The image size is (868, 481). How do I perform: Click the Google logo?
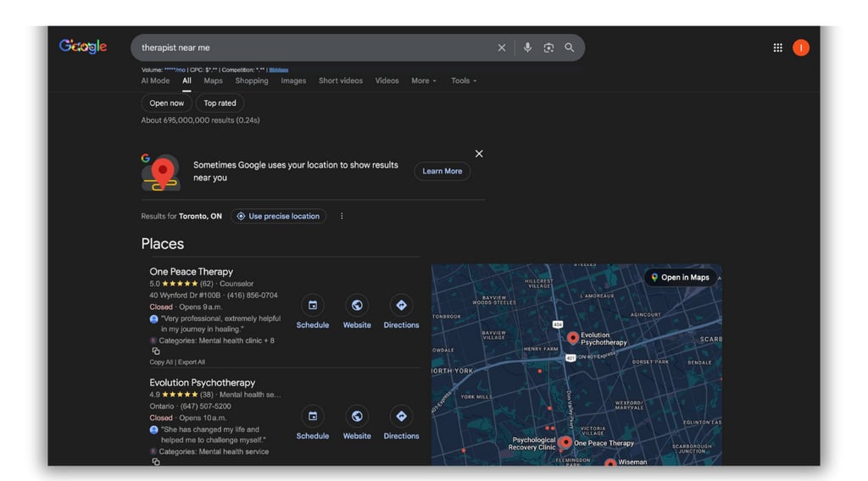click(x=83, y=47)
